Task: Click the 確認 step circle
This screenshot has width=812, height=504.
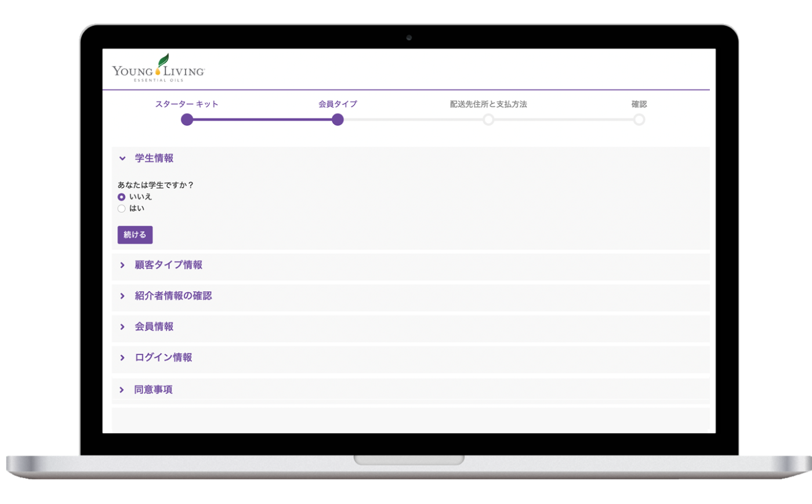Action: pos(639,119)
